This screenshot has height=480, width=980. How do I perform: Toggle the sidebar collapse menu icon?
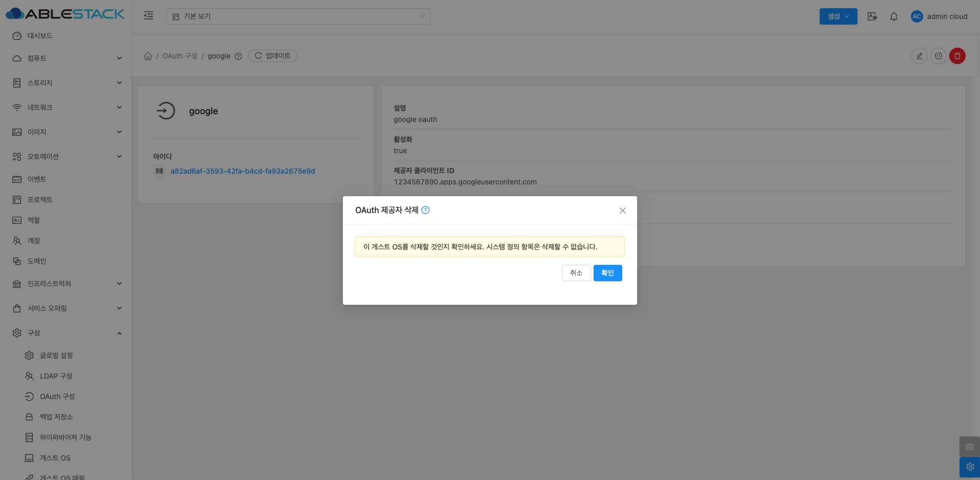tap(149, 16)
